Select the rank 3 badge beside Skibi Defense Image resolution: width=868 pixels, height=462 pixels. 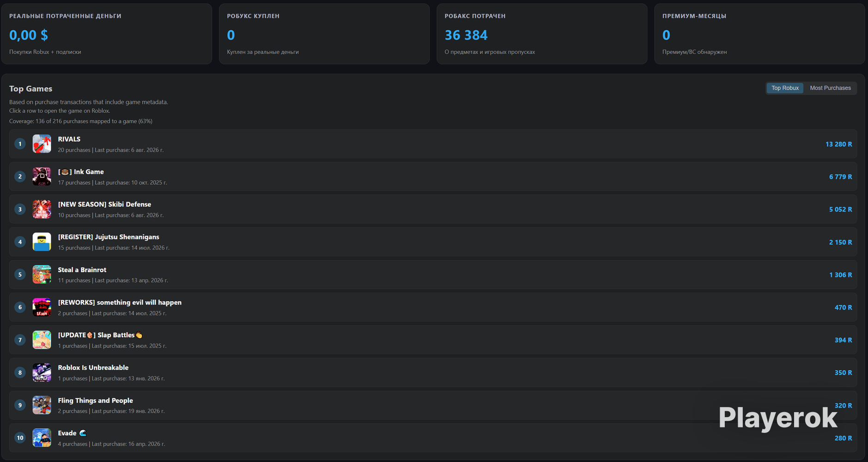click(x=20, y=209)
